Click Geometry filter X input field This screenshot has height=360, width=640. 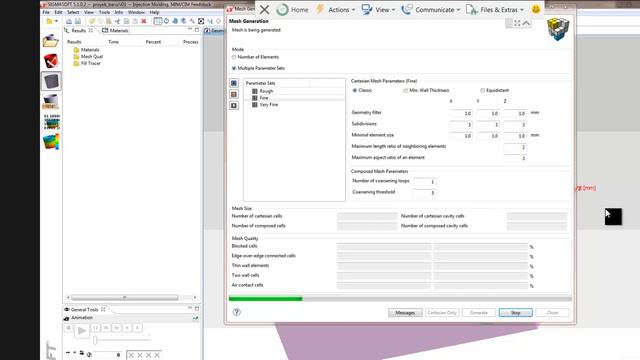pos(461,113)
